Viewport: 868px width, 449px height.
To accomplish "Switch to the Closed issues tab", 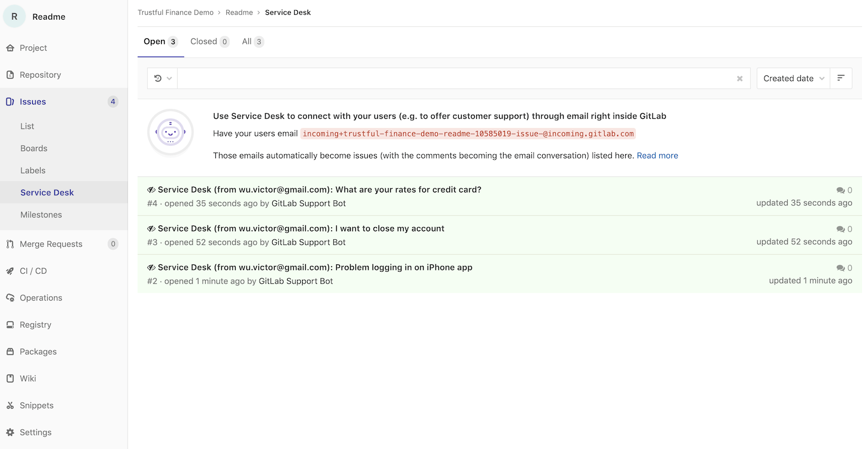I will [209, 41].
